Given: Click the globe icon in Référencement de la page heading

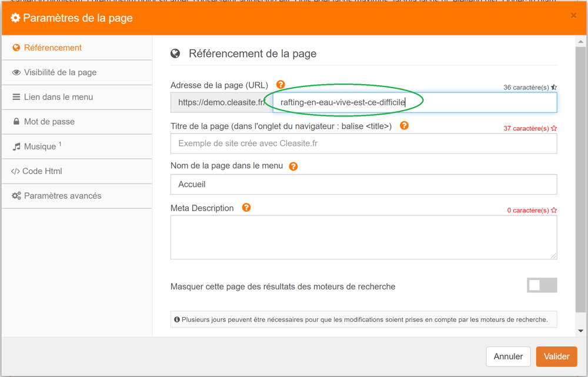Looking at the screenshot, I should pos(175,54).
